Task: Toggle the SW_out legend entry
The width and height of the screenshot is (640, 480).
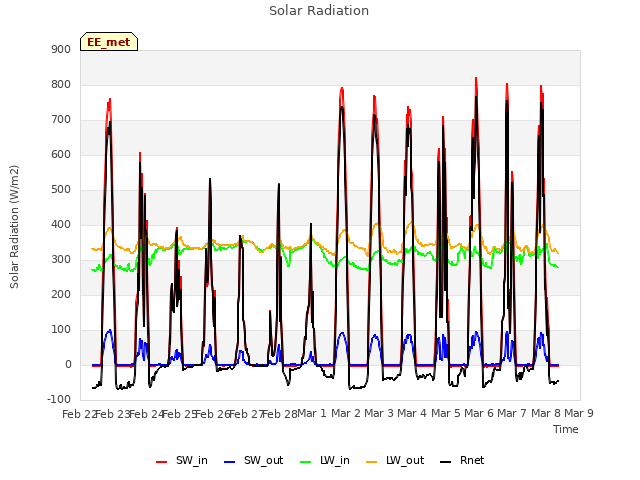Action: pyautogui.click(x=253, y=460)
